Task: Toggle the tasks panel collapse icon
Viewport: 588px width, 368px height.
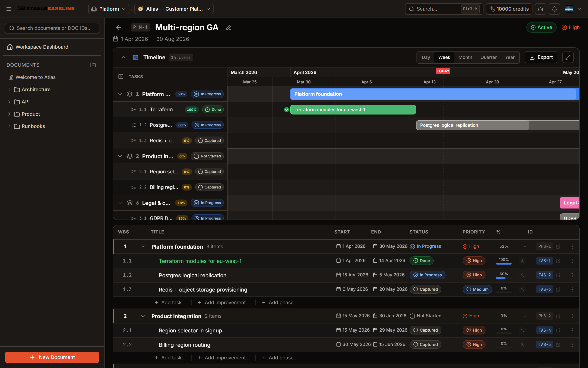Action: [x=121, y=76]
